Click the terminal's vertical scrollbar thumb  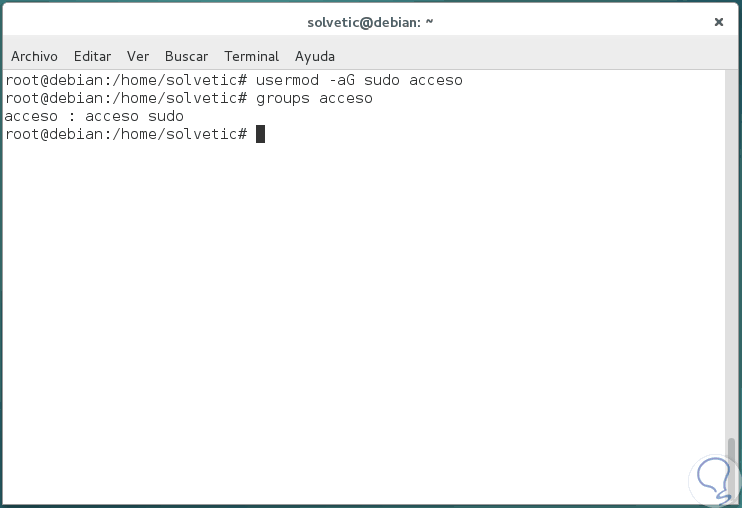tap(733, 465)
